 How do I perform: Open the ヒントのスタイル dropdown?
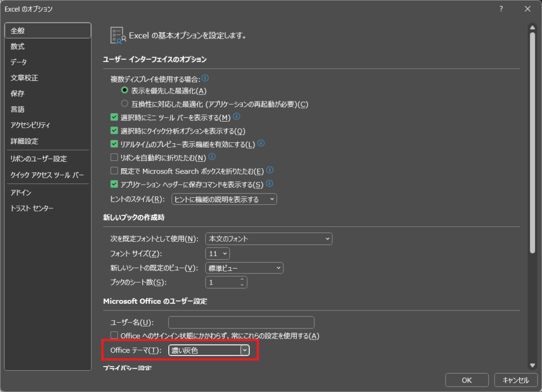224,199
